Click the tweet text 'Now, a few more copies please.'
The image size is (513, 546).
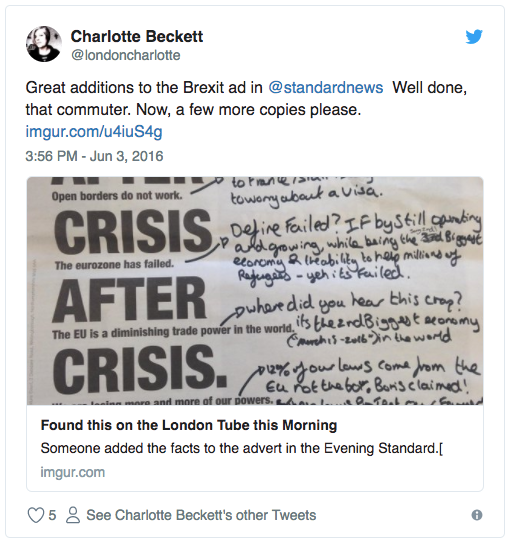[249, 110]
